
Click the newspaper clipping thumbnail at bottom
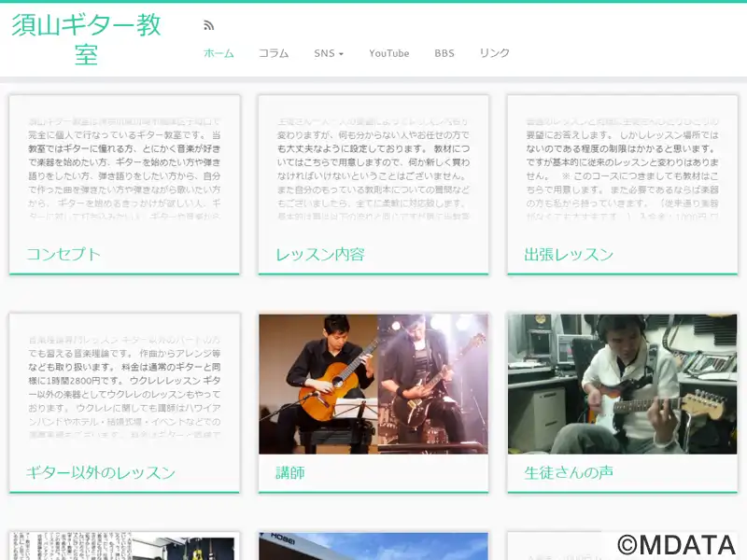[x=124, y=546]
